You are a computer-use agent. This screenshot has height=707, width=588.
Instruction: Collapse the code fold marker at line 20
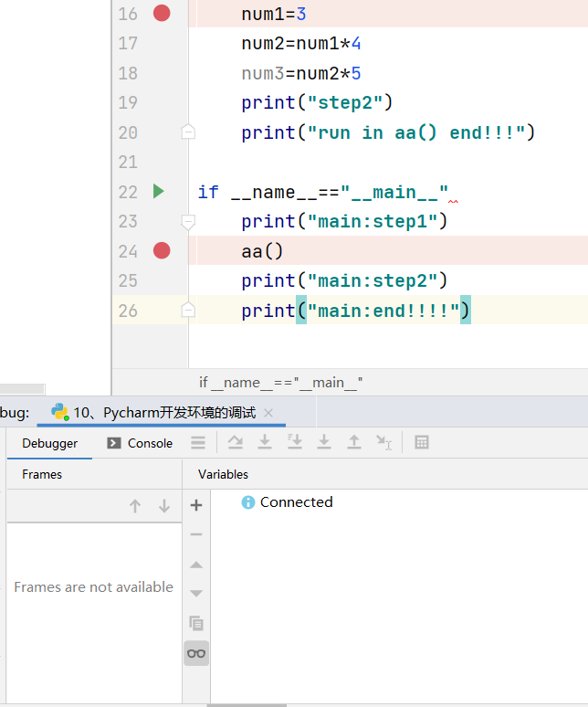tap(188, 132)
